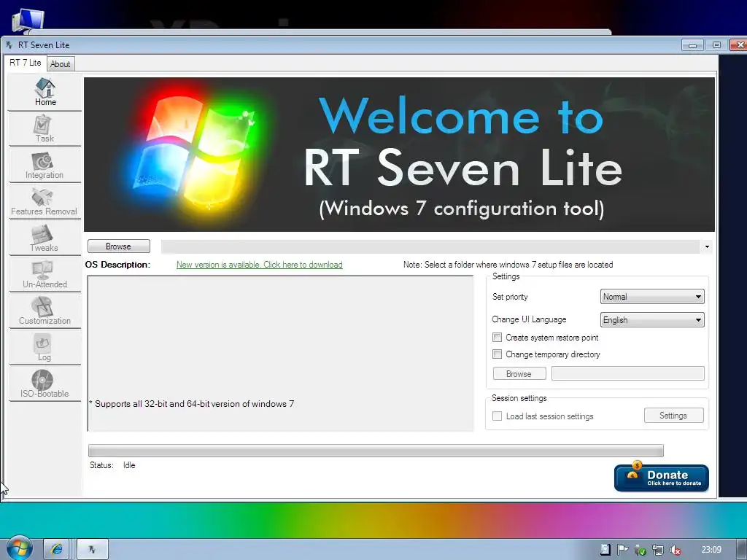Expand the Set priority Normal dropdown

tap(651, 296)
